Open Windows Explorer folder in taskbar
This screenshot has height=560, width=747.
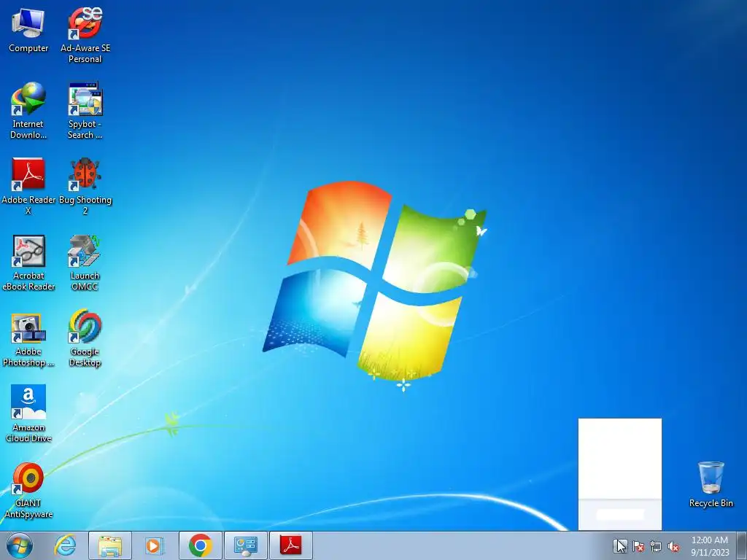[110, 545]
